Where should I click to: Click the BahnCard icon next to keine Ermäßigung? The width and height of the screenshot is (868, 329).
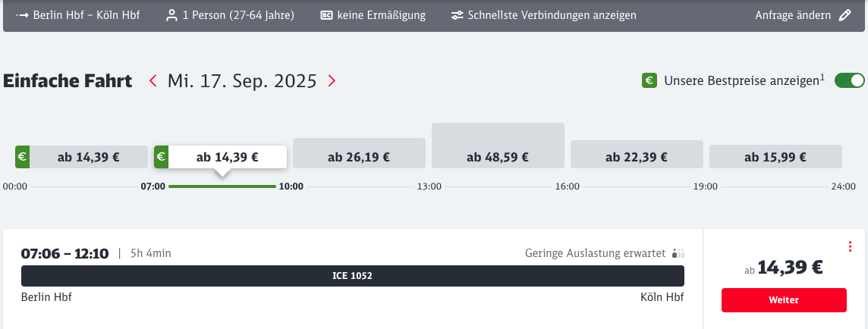tap(326, 15)
